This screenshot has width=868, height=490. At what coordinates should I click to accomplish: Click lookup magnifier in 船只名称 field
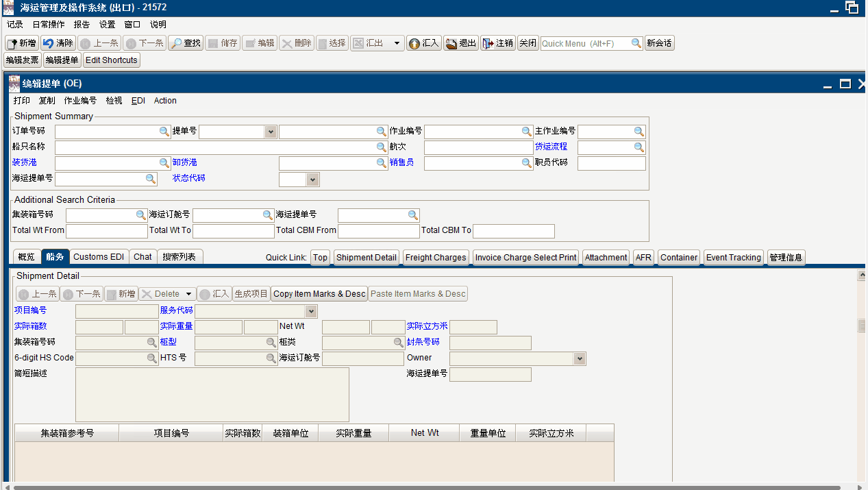pyautogui.click(x=382, y=147)
